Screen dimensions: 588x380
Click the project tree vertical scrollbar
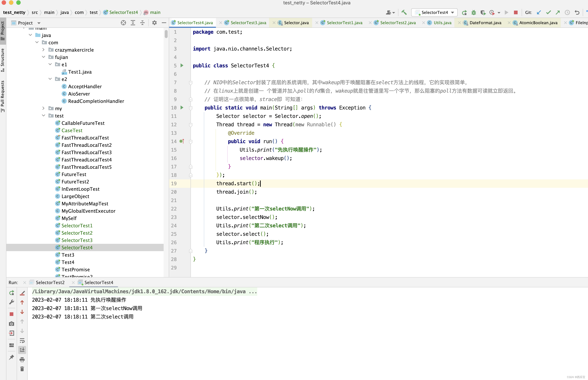click(166, 34)
